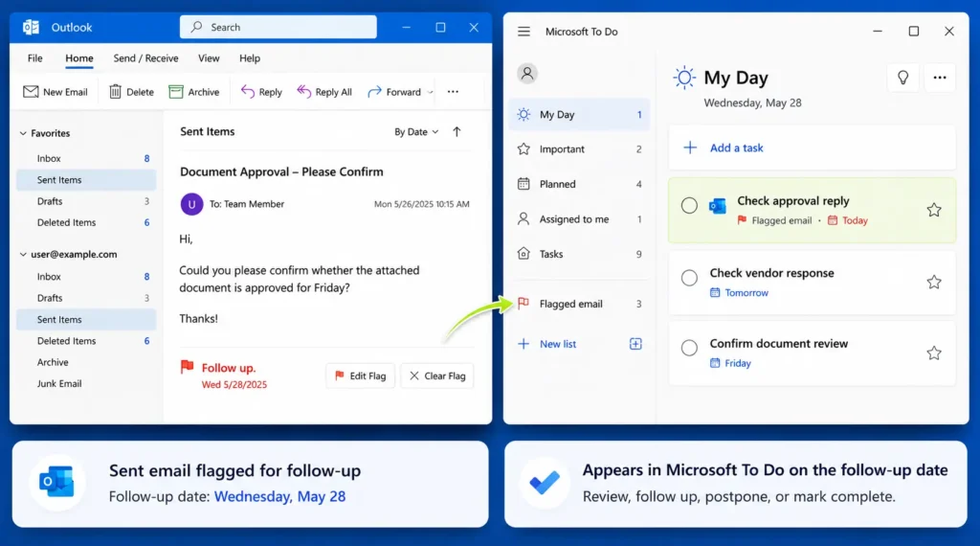Mark Check vendor response as important
This screenshot has height=546, width=980.
pos(934,282)
